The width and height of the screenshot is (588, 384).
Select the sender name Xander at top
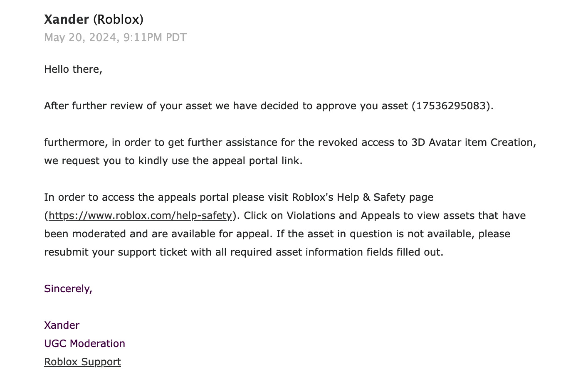click(x=67, y=20)
